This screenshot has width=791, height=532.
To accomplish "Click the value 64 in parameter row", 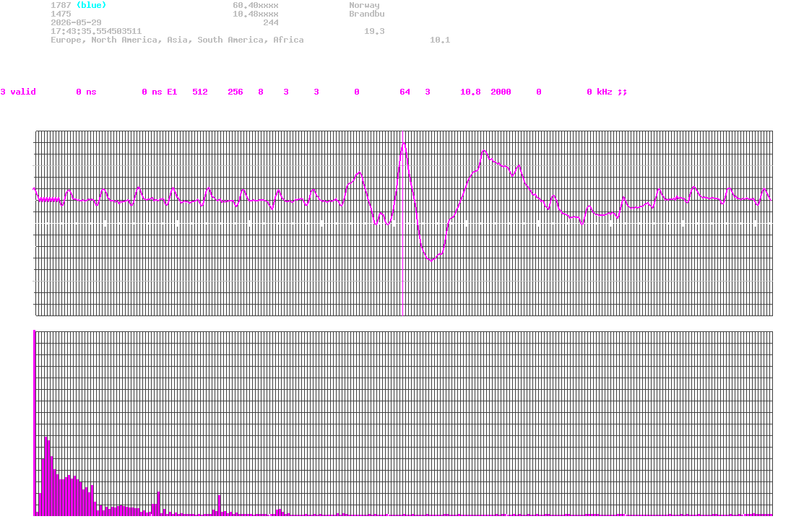I will tap(405, 92).
